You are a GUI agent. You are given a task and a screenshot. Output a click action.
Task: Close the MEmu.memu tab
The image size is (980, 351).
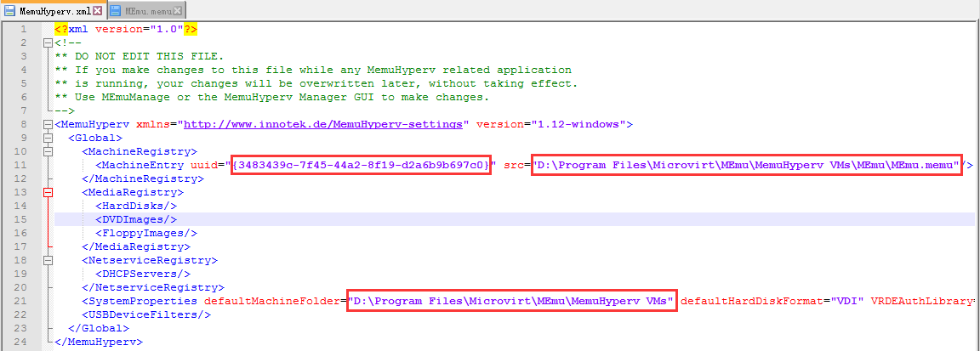pos(178,11)
